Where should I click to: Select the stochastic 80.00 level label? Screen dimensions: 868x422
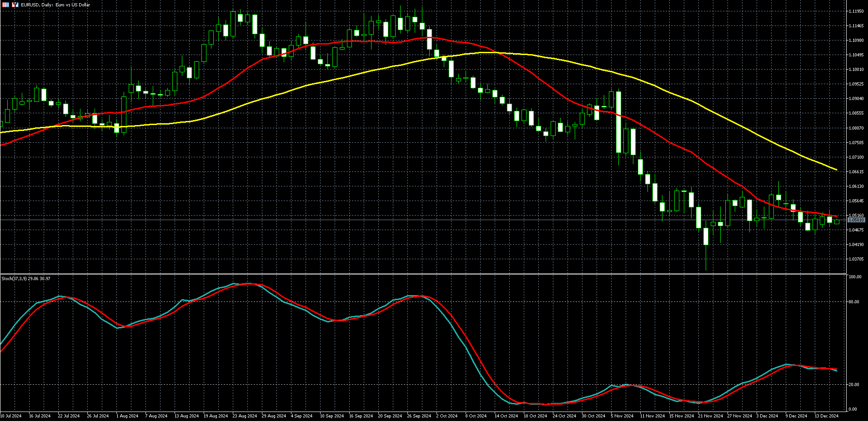855,302
